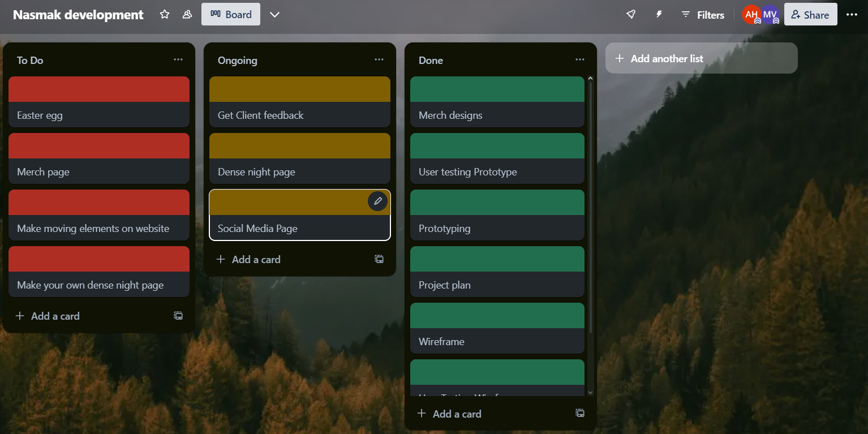
Task: Open the Power-Ups rocket icon
Action: [631, 15]
